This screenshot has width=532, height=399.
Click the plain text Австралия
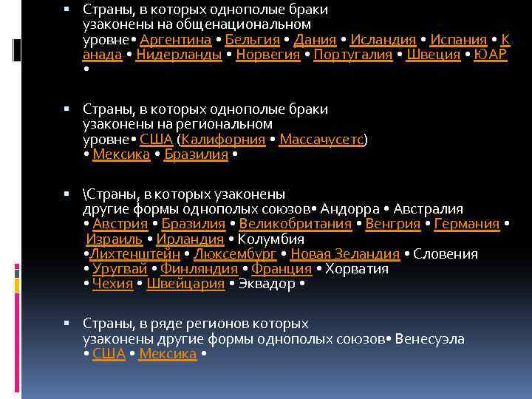coord(428,209)
